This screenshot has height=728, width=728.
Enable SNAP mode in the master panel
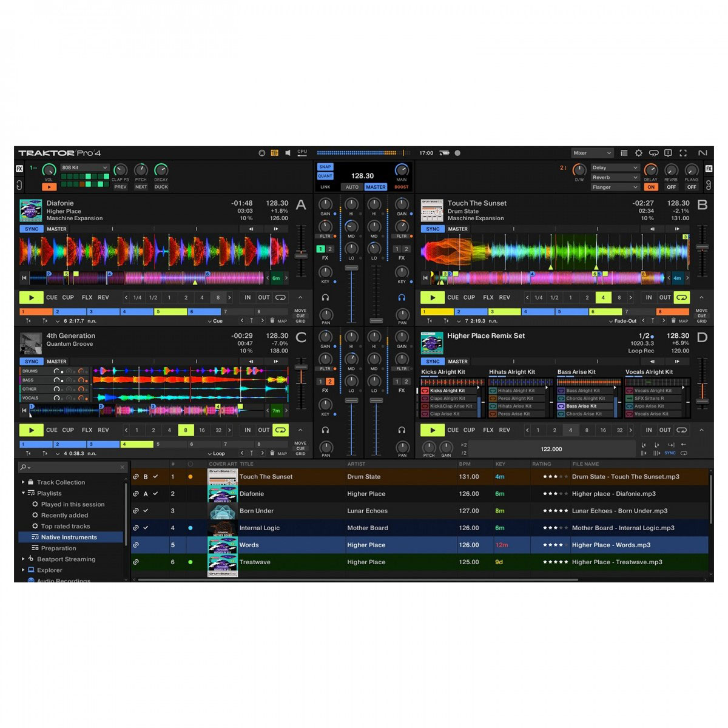click(325, 166)
